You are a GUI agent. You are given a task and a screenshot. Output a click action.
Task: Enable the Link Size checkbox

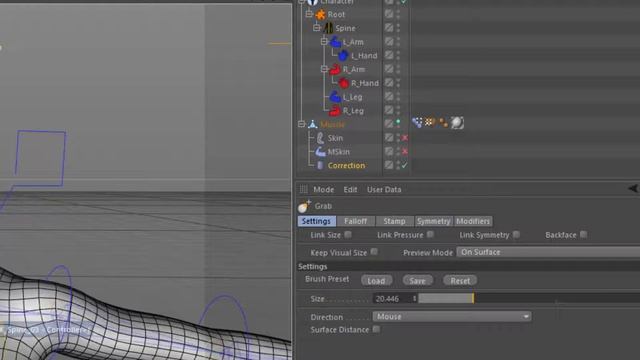348,235
